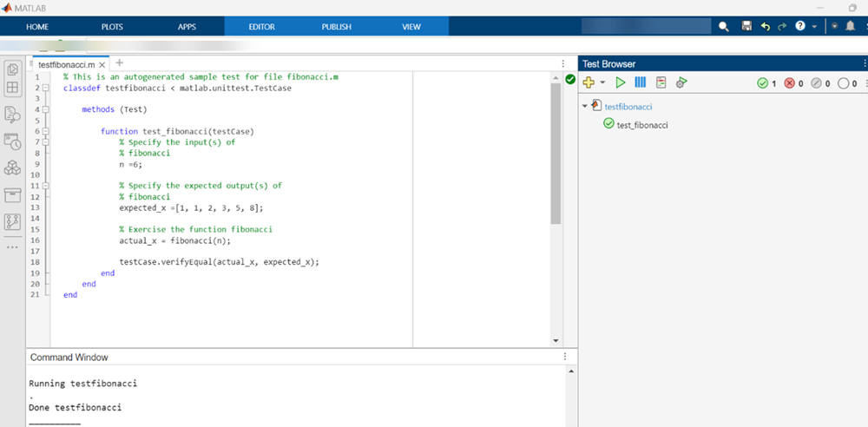
Task: Toggle the not-run tests empty circle filter
Action: (x=847, y=83)
